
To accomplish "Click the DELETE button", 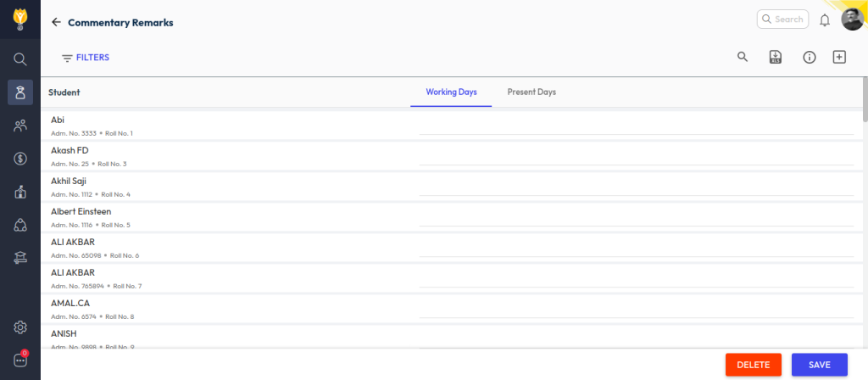I will (x=754, y=365).
